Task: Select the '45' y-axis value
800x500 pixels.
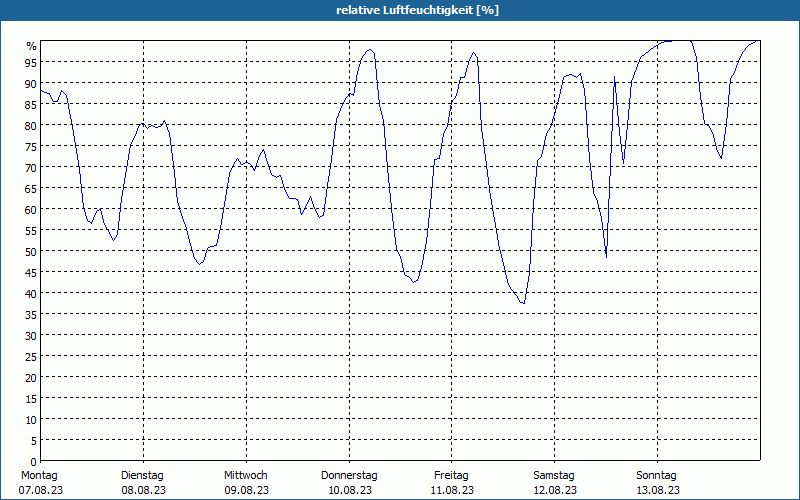Action: 31,273
